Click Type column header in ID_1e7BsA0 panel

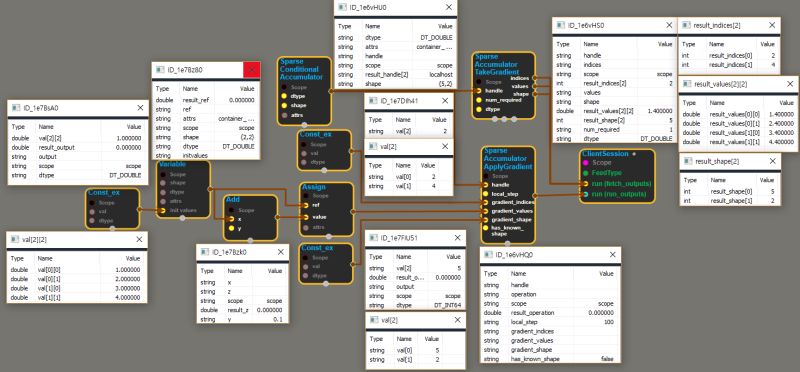pos(19,128)
